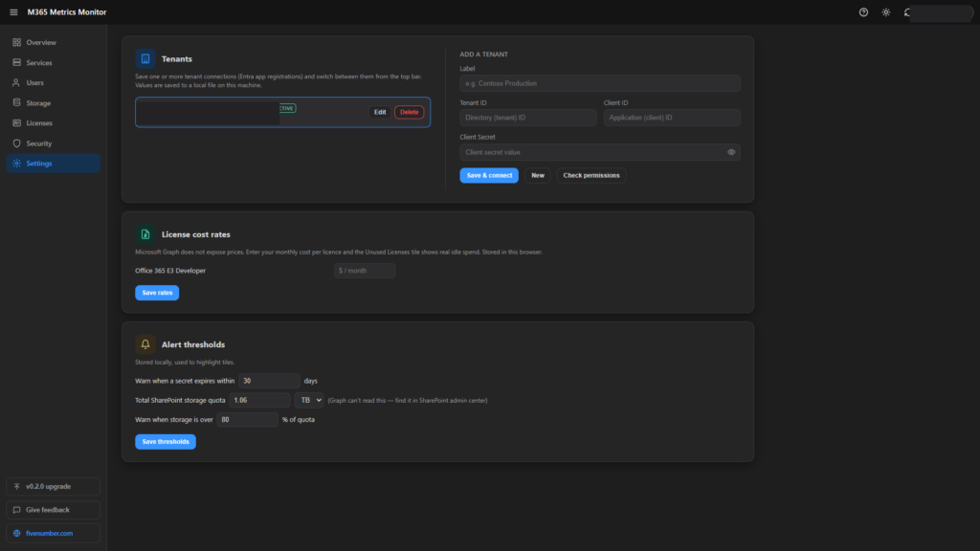Click the New tenant button
Screen dimensions: 980x551
pos(538,176)
